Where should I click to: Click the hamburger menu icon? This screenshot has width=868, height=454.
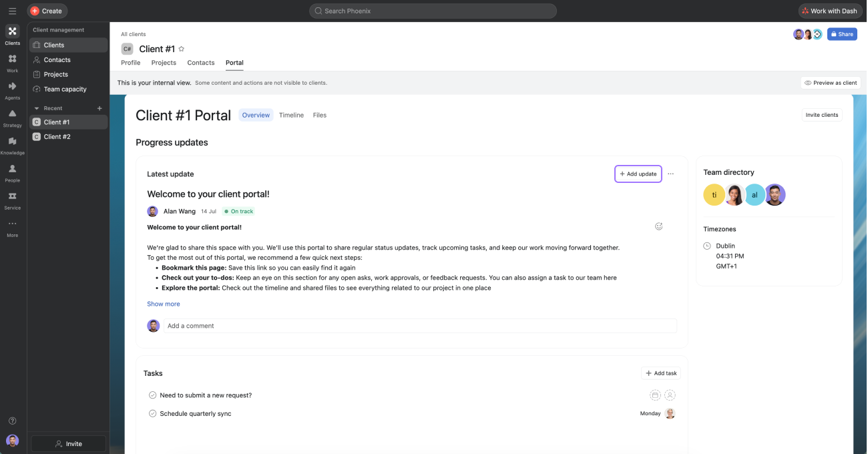[x=12, y=11]
